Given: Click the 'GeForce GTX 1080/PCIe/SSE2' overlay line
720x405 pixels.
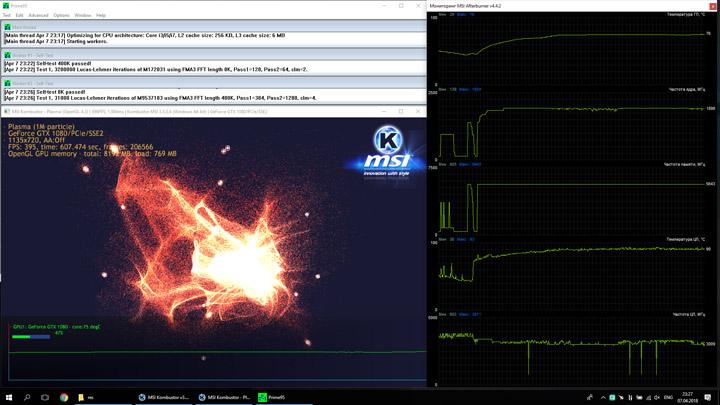Looking at the screenshot, I should coord(56,134).
